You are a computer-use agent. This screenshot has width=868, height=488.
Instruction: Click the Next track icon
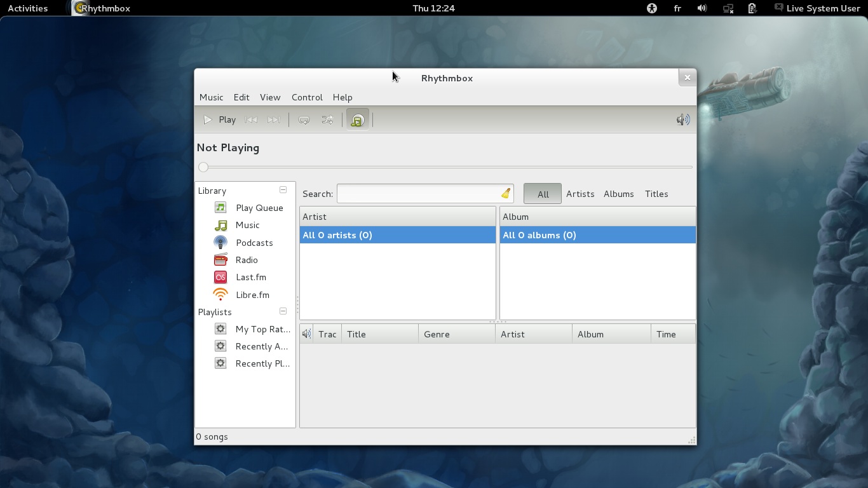[x=274, y=119]
